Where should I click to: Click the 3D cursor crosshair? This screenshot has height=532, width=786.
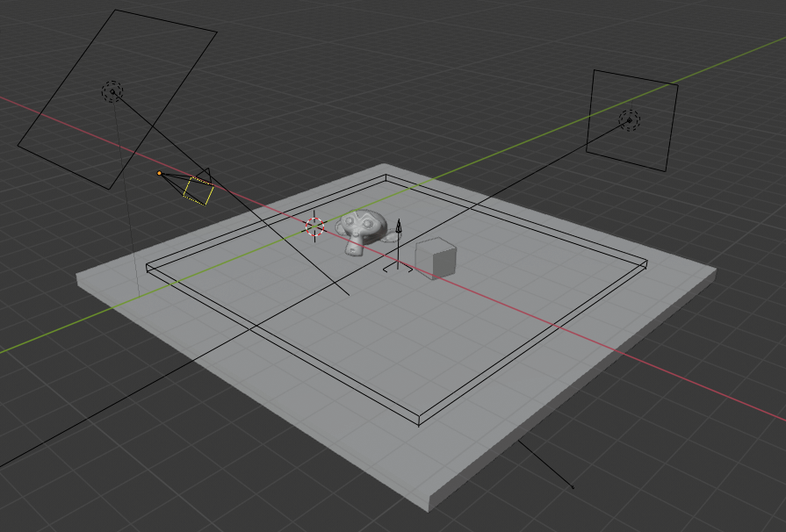[313, 226]
